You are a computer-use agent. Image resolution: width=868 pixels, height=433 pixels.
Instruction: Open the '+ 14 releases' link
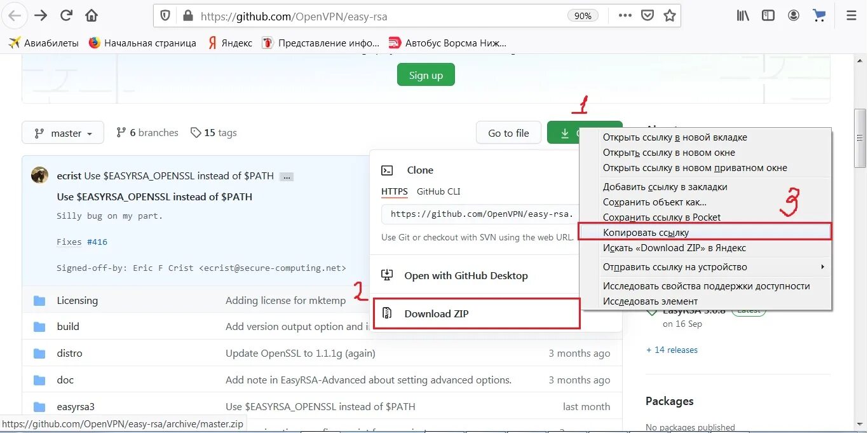click(672, 350)
